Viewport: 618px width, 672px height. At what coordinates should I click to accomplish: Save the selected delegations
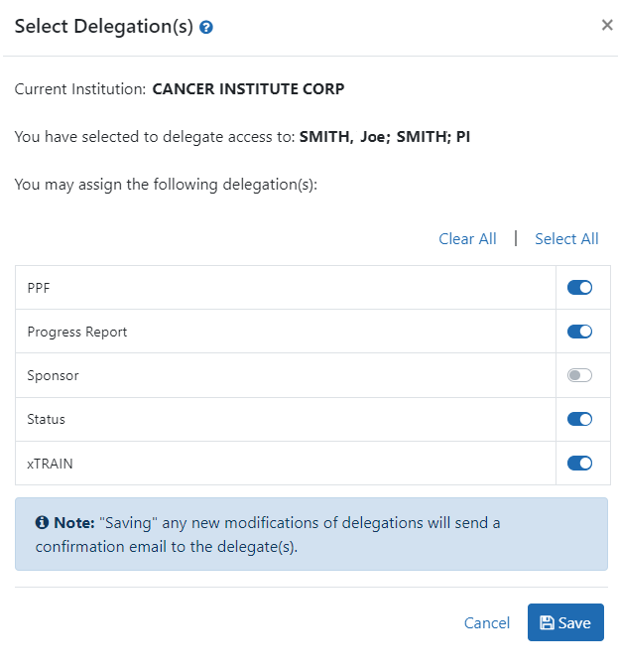pyautogui.click(x=565, y=622)
